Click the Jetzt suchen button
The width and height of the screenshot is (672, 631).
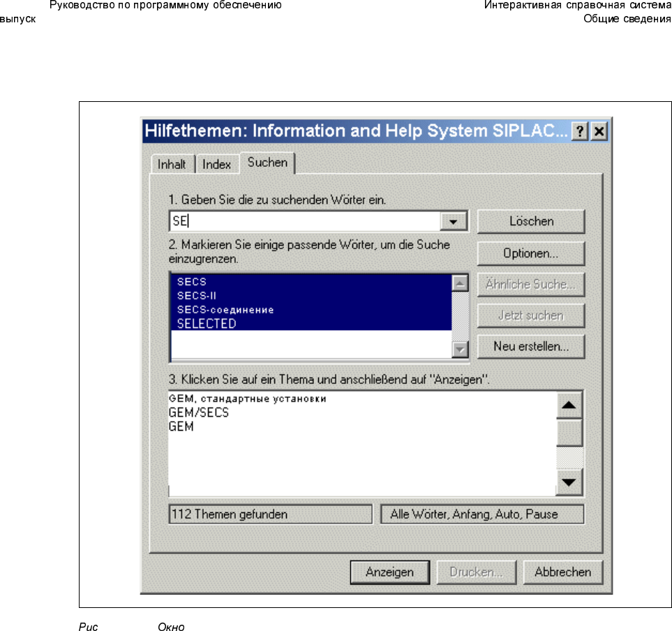click(531, 315)
